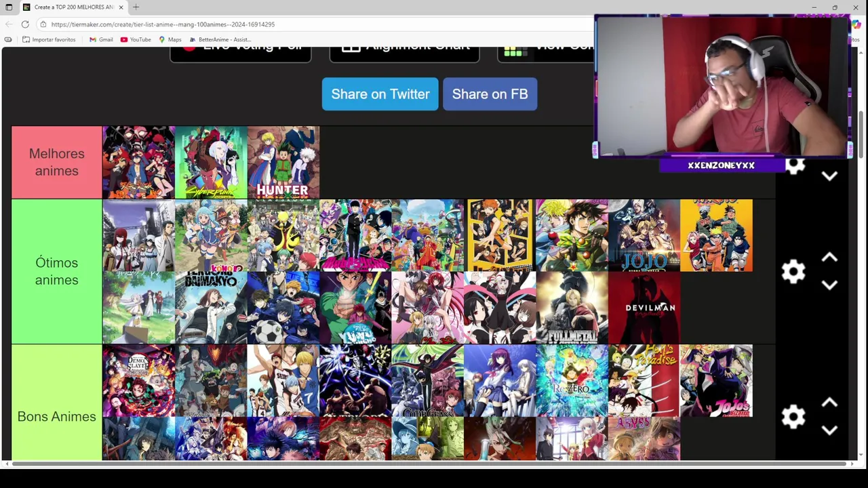The height and width of the screenshot is (488, 868).
Task: Open settings gear for Bons Animes row
Action: coord(793,417)
